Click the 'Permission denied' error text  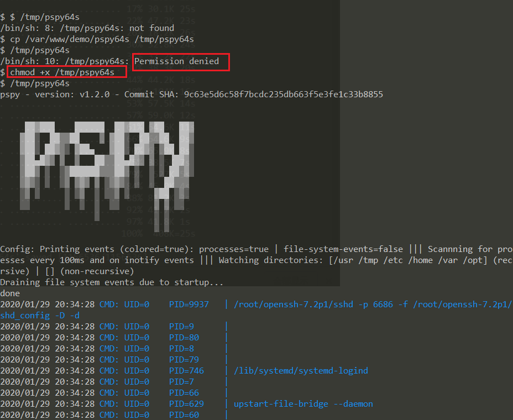(x=177, y=61)
